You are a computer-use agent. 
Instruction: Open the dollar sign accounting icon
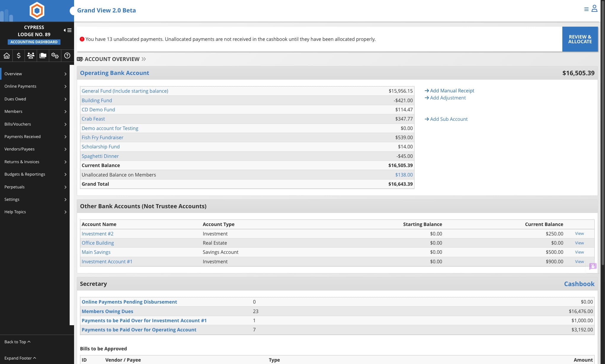tap(19, 56)
